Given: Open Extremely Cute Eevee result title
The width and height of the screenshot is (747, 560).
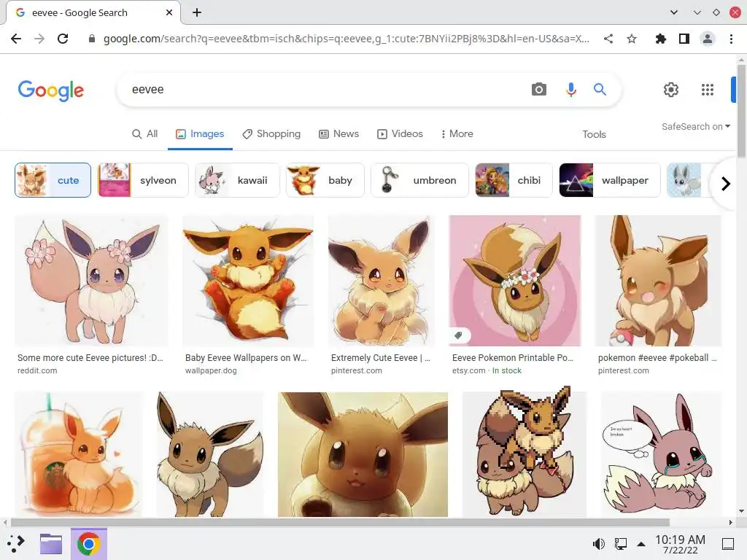Looking at the screenshot, I should [x=381, y=357].
